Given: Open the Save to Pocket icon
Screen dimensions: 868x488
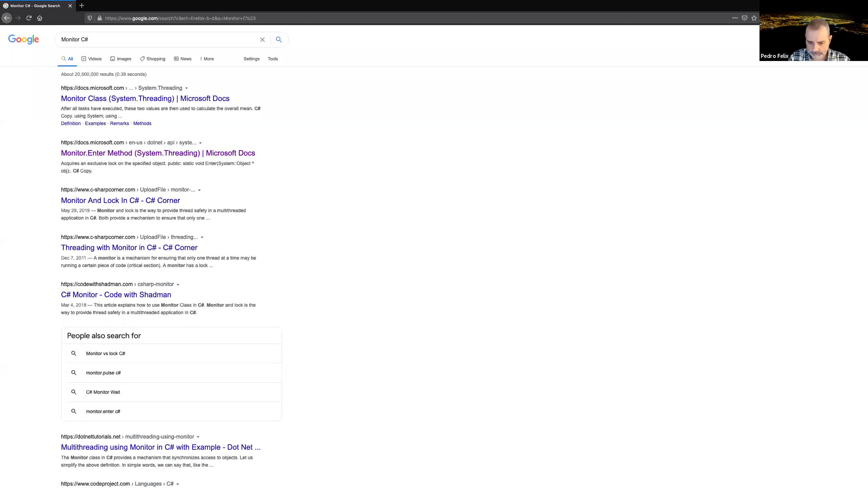Looking at the screenshot, I should pyautogui.click(x=745, y=18).
